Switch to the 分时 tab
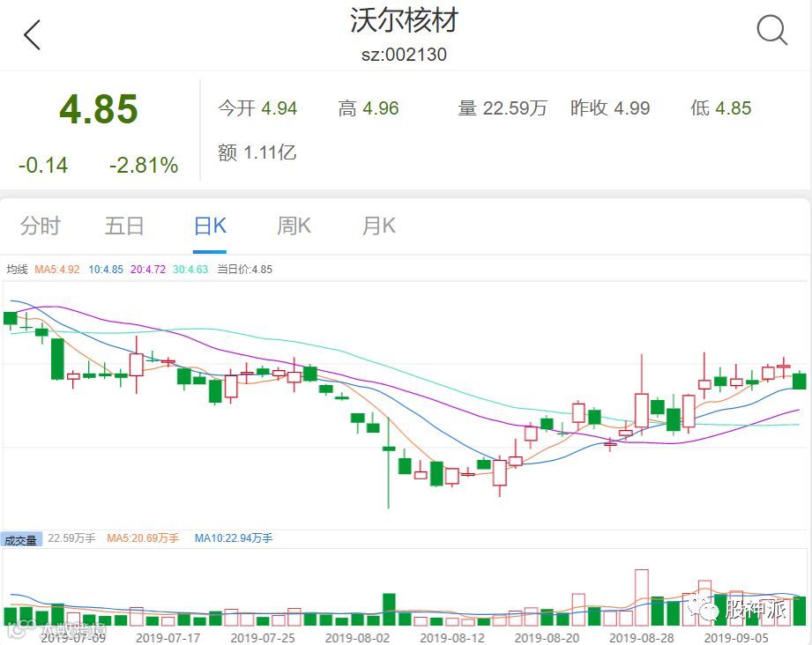This screenshot has height=645, width=812. (x=41, y=226)
